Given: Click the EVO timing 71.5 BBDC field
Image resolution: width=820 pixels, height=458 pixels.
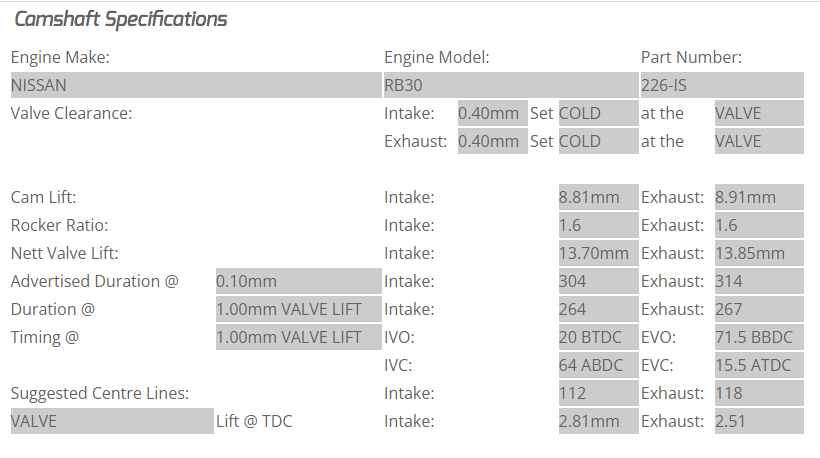Looking at the screenshot, I should click(759, 337).
